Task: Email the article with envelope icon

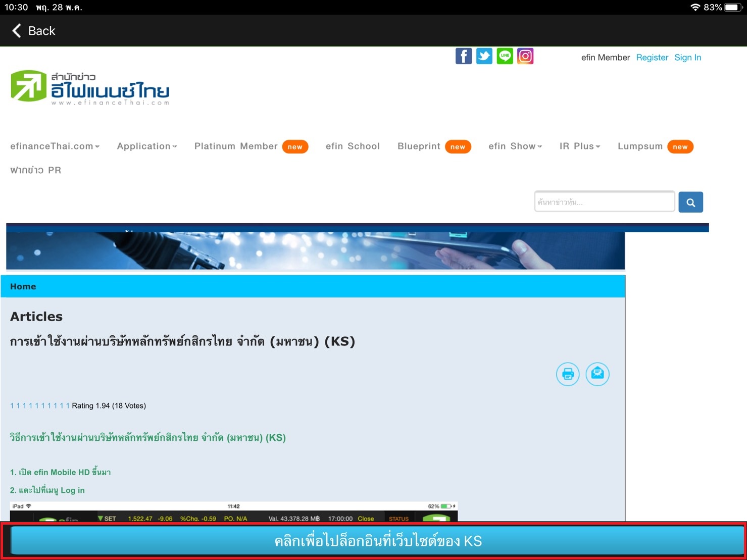Action: click(x=597, y=374)
